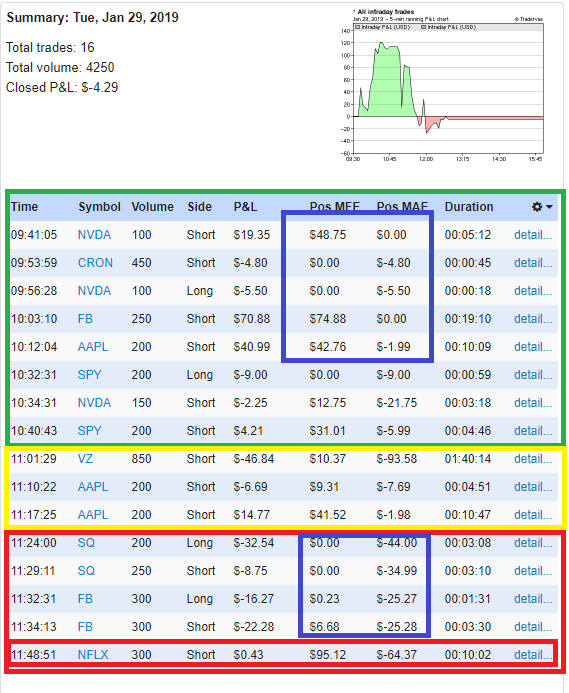This screenshot has width=569, height=693.
Task: Select the $-32.54 P&L value
Action: (254, 543)
